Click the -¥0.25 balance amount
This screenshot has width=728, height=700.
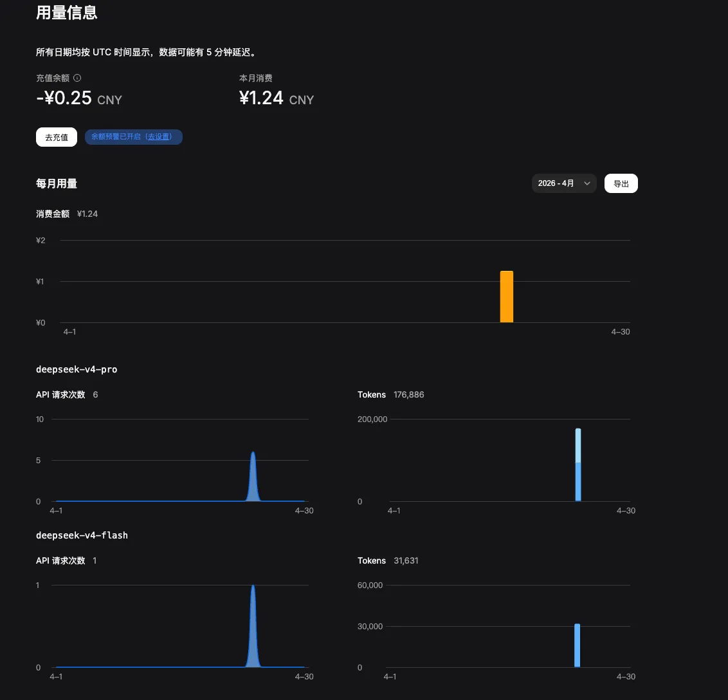tap(64, 98)
